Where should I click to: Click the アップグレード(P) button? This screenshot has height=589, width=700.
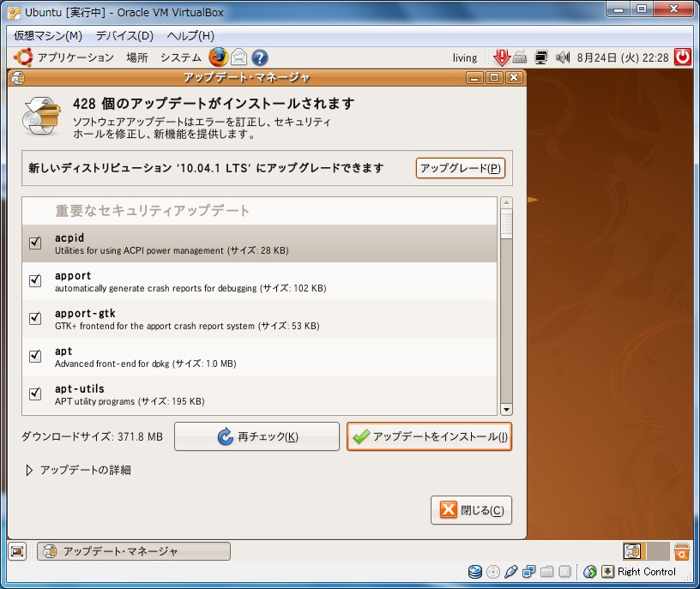click(461, 168)
